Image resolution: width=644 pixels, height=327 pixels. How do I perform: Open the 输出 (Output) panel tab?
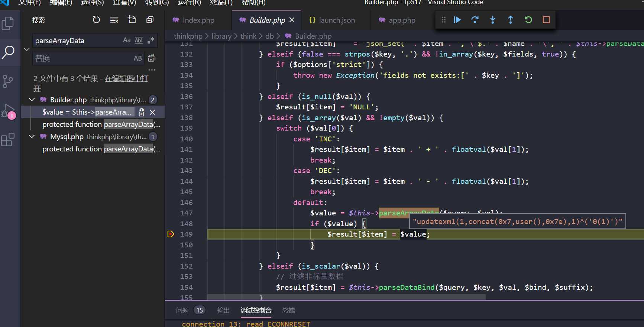[x=223, y=310]
